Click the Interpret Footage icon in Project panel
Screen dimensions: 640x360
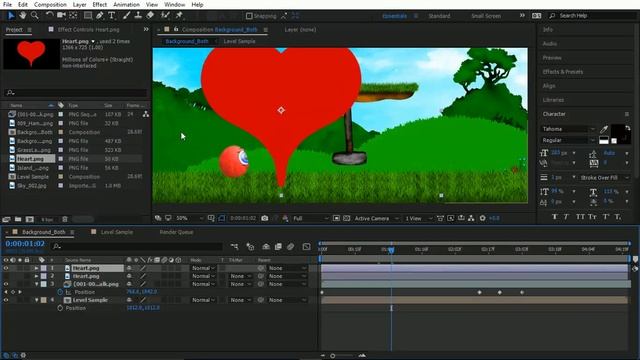coord(6,220)
